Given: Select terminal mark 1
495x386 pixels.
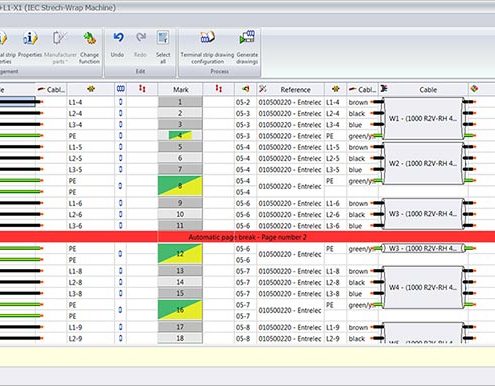Looking at the screenshot, I should point(180,102).
